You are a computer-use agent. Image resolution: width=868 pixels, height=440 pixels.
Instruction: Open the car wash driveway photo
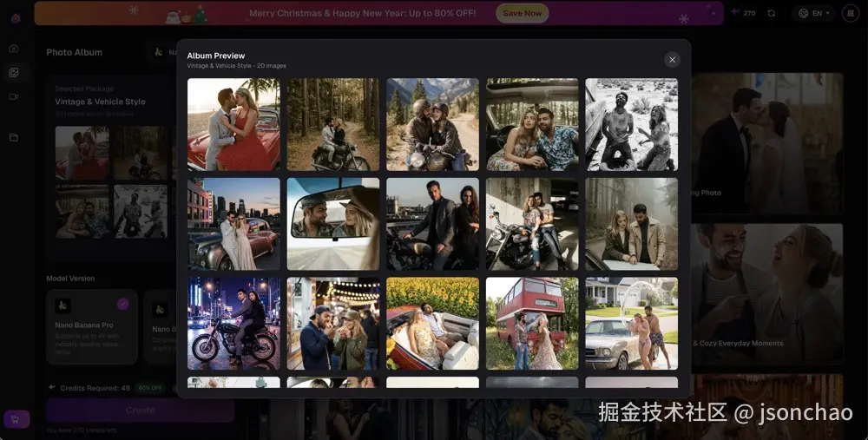click(x=632, y=323)
